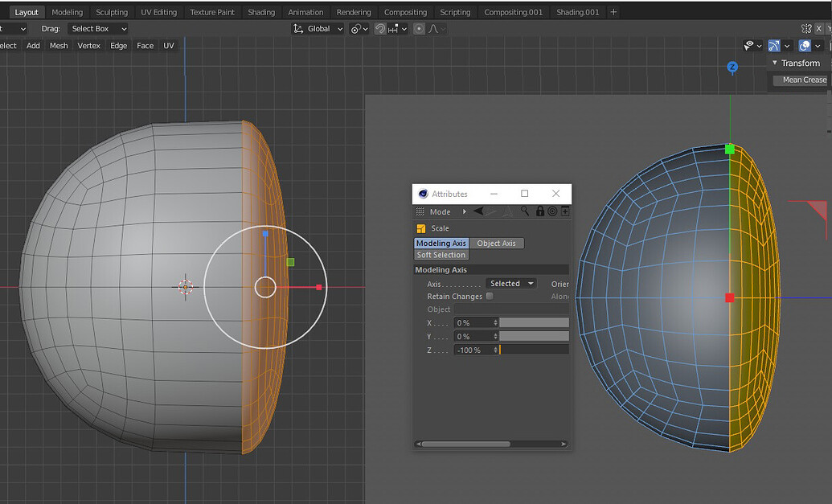Click the blue Z arrow gizmo handle
This screenshot has height=504, width=832.
(x=264, y=233)
